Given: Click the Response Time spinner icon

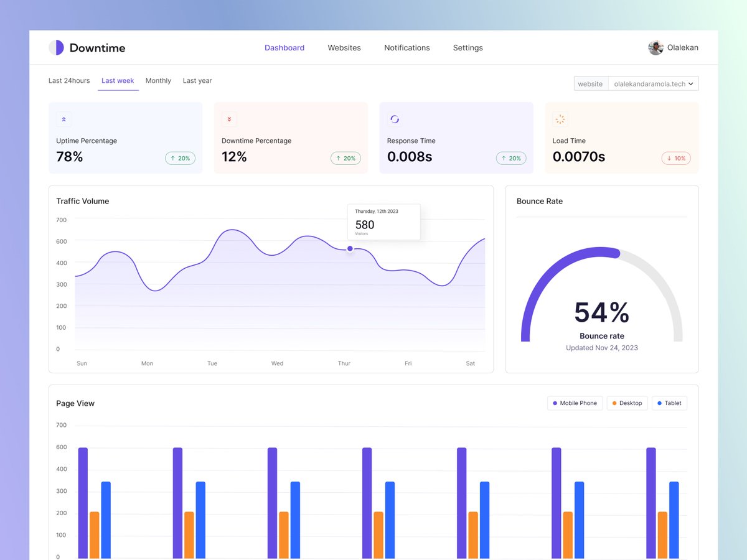Looking at the screenshot, I should tap(395, 119).
